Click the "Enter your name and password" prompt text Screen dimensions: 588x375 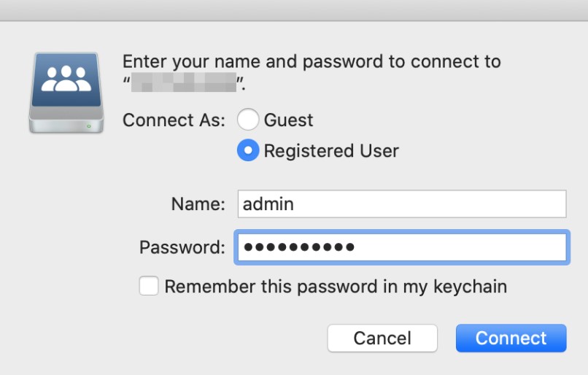click(312, 61)
